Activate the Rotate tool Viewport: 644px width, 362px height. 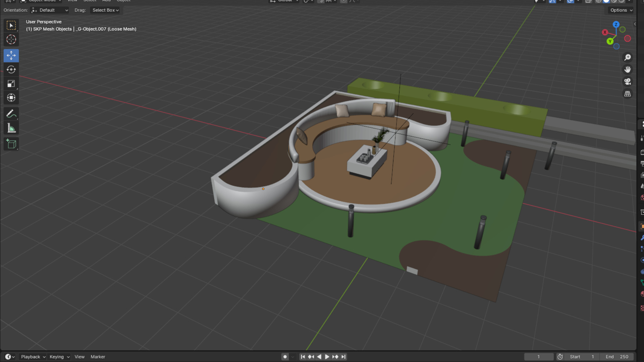[x=11, y=69]
